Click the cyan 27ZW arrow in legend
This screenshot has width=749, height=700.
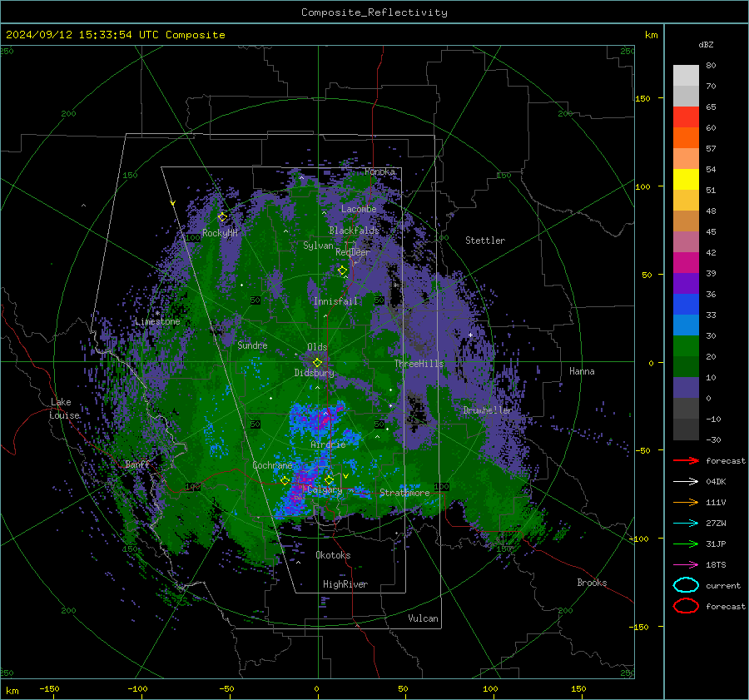(686, 523)
